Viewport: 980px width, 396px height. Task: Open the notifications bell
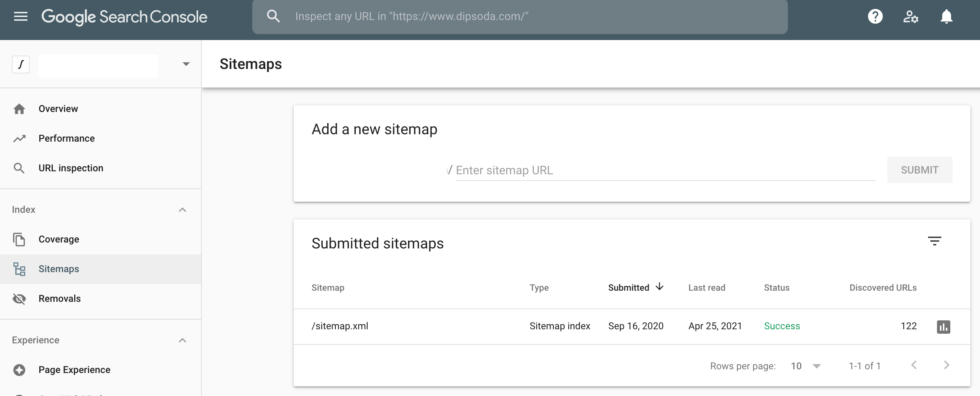[946, 16]
